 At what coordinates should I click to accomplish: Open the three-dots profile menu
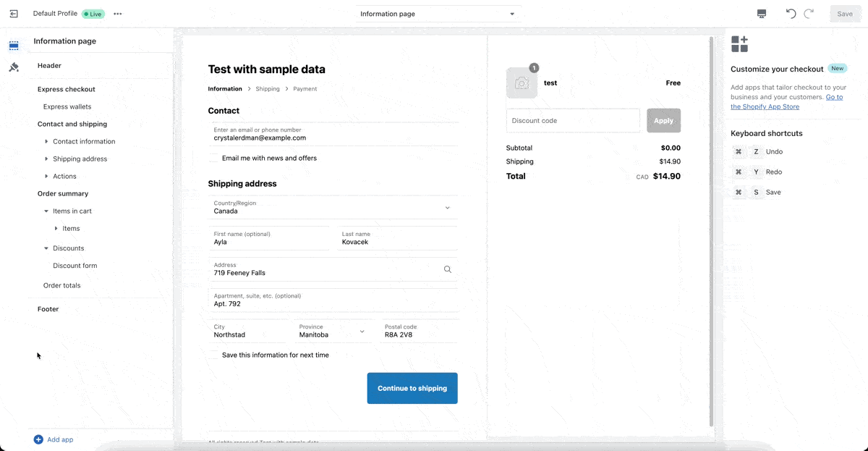point(118,14)
